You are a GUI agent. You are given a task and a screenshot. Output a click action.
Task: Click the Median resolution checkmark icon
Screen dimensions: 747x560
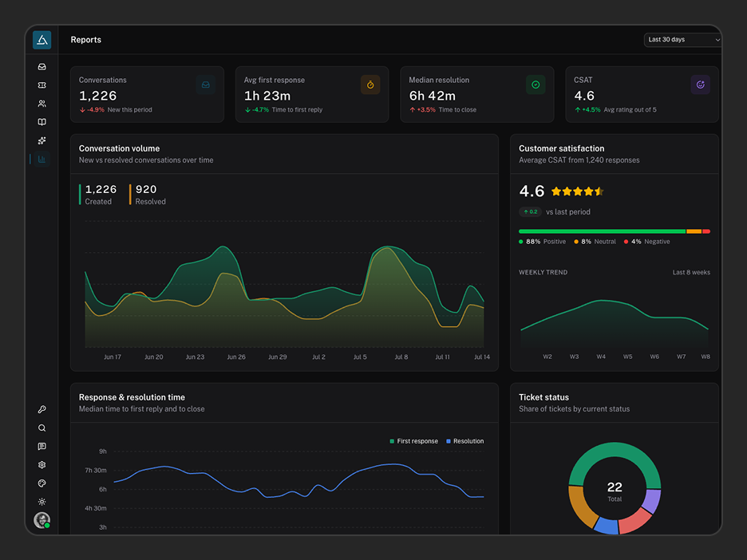point(536,85)
